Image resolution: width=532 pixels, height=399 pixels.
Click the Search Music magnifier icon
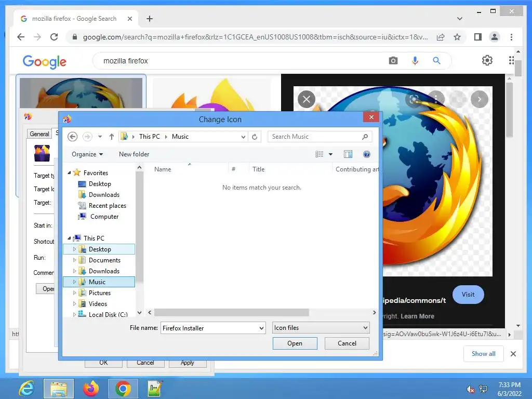pyautogui.click(x=365, y=137)
